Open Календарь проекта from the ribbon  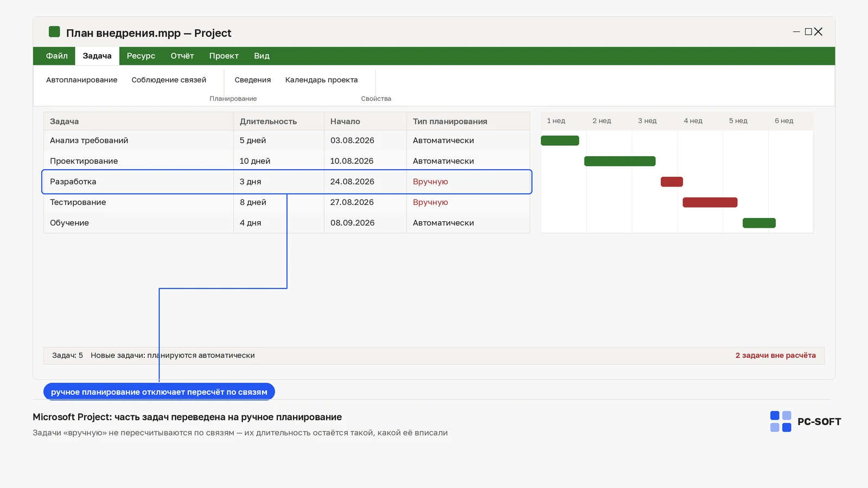(x=322, y=80)
